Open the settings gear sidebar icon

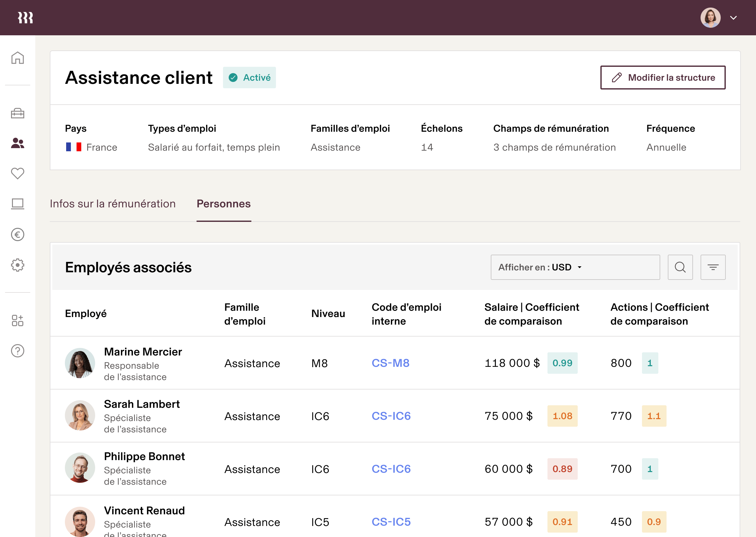pyautogui.click(x=18, y=265)
